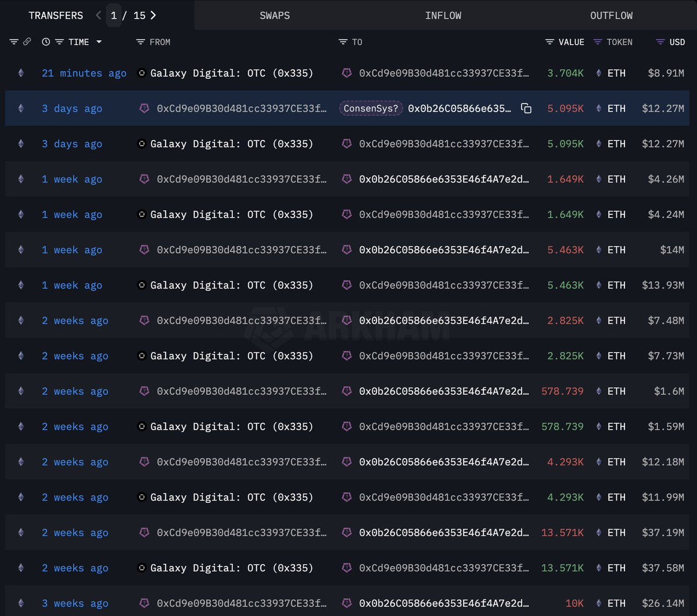This screenshot has width=697, height=616.
Task: Open the ConsenSys? entity label
Action: [x=371, y=109]
